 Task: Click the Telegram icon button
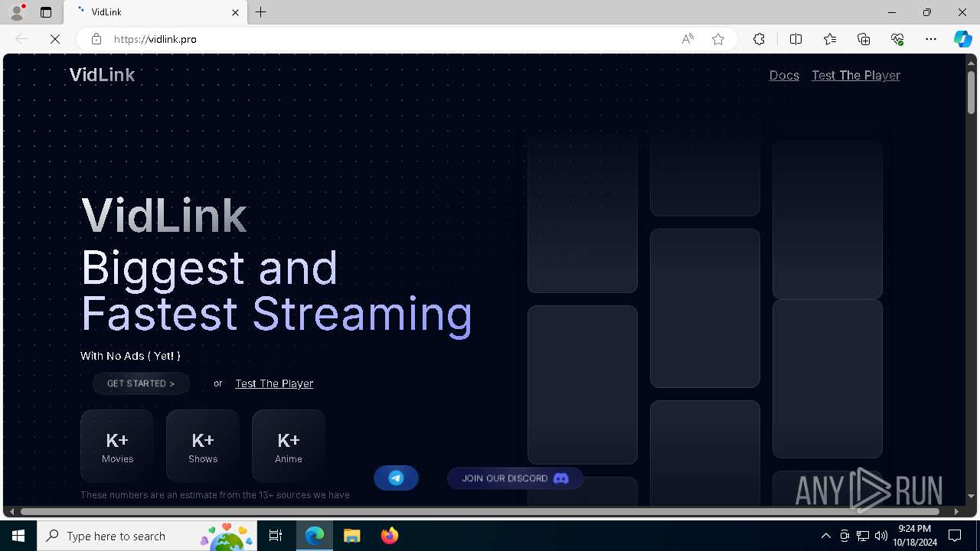click(396, 478)
